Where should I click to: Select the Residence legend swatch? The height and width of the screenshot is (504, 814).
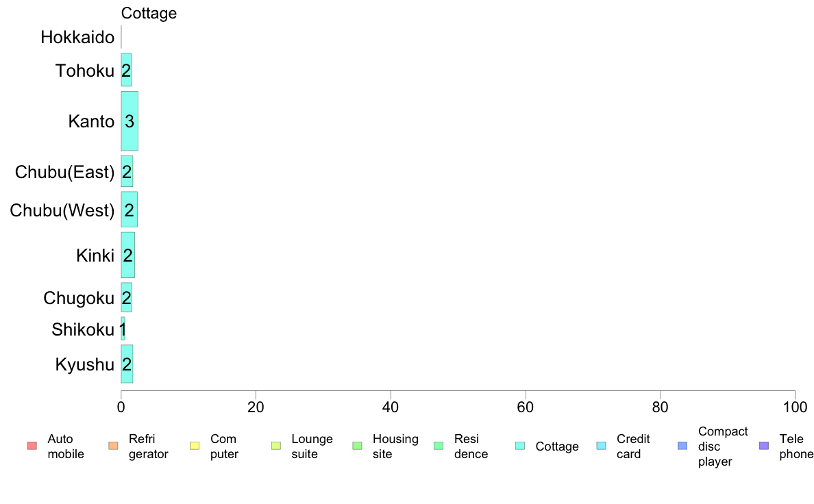click(439, 446)
